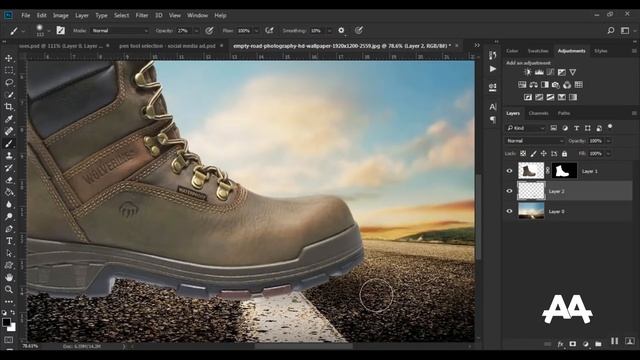Hide Layer 0 visibility eye
640x360 pixels.
(x=509, y=211)
